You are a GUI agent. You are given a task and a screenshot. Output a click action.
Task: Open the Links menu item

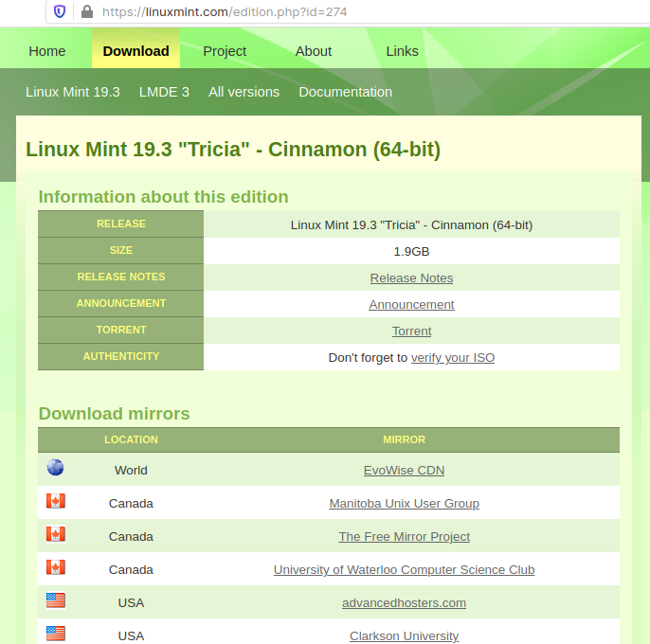(402, 51)
